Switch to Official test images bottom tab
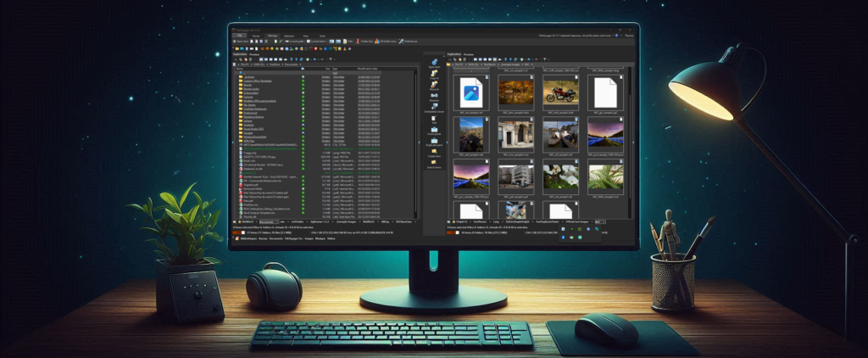Image resolution: width=868 pixels, height=358 pixels. (x=577, y=221)
